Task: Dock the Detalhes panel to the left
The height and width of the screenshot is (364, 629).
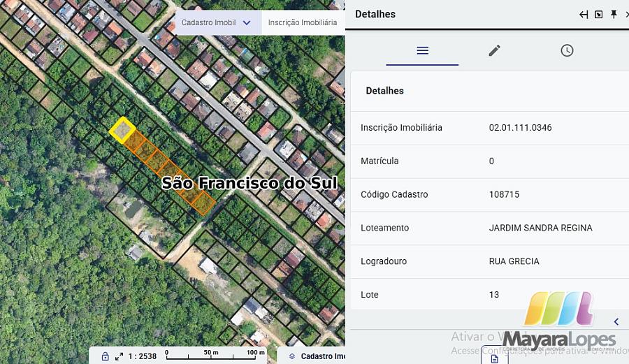Action: coord(584,15)
